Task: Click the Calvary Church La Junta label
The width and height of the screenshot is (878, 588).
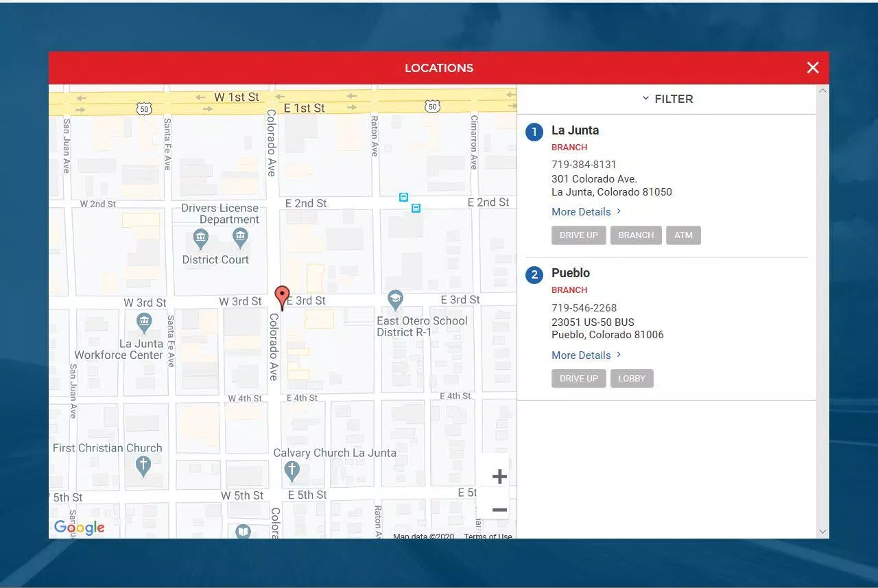Action: coord(335,453)
